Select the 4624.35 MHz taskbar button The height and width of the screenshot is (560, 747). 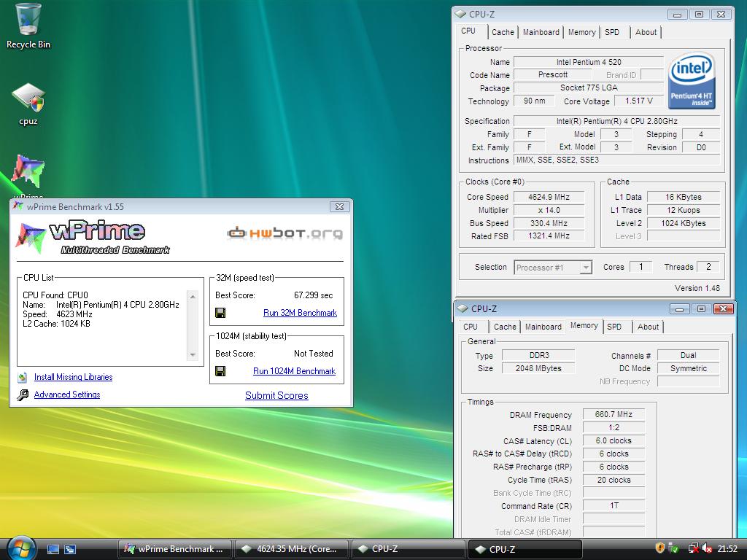click(292, 549)
